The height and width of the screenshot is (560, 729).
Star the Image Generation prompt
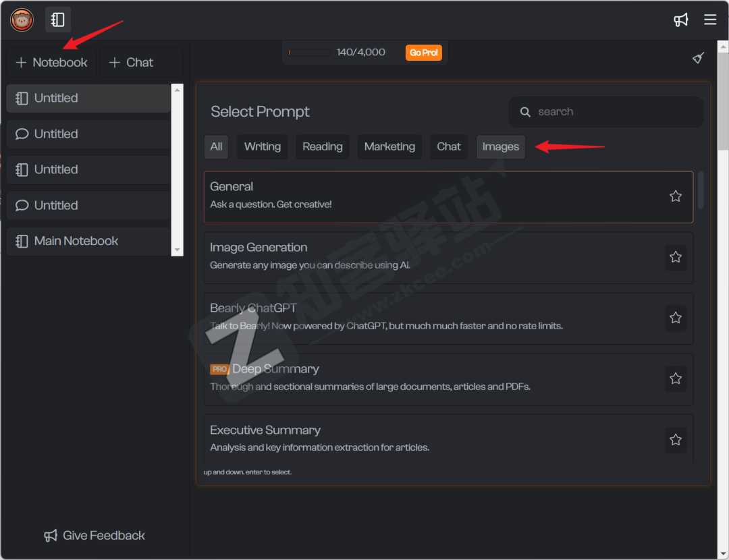click(x=675, y=257)
